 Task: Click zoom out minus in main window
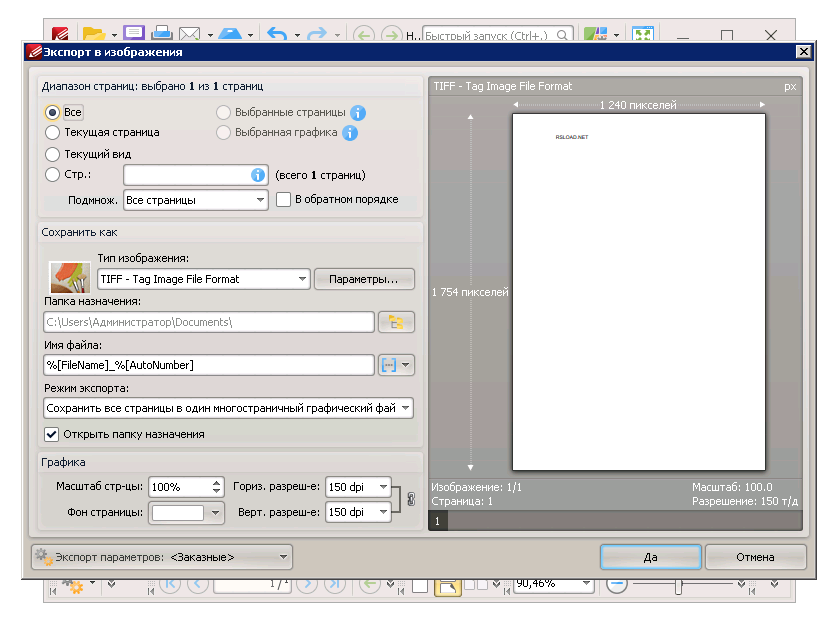[616, 584]
